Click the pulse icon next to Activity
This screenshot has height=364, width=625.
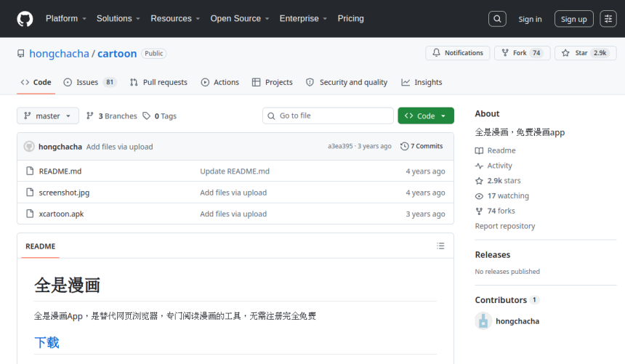(479, 166)
